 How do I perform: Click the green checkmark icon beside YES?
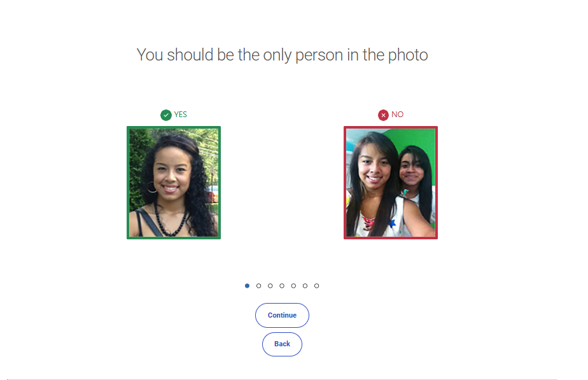click(165, 115)
